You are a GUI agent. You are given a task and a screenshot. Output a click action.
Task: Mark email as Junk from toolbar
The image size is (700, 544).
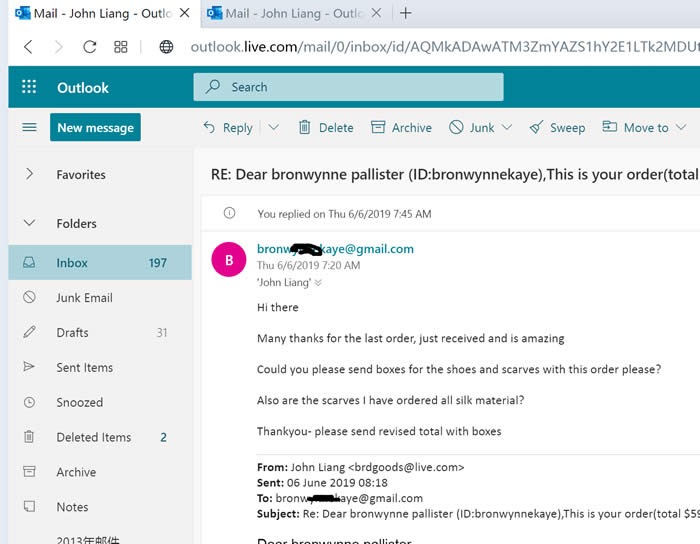[472, 127]
